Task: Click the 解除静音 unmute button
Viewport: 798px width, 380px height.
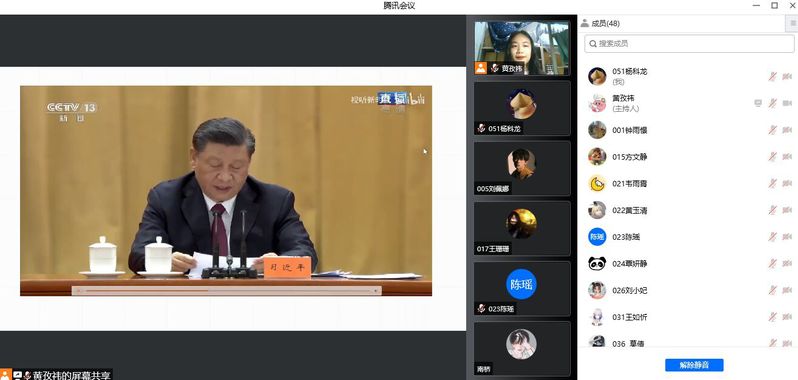Action: pyautogui.click(x=694, y=365)
